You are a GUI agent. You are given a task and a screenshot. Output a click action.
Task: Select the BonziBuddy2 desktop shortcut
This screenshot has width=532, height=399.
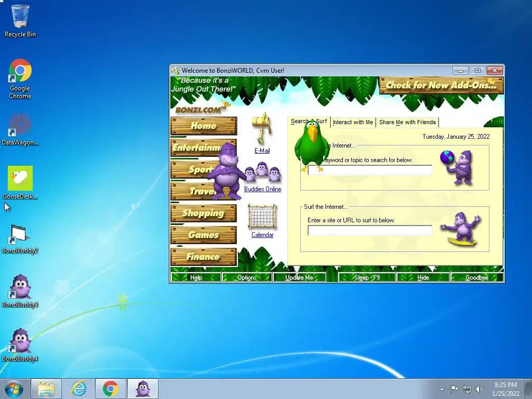pyautogui.click(x=20, y=239)
